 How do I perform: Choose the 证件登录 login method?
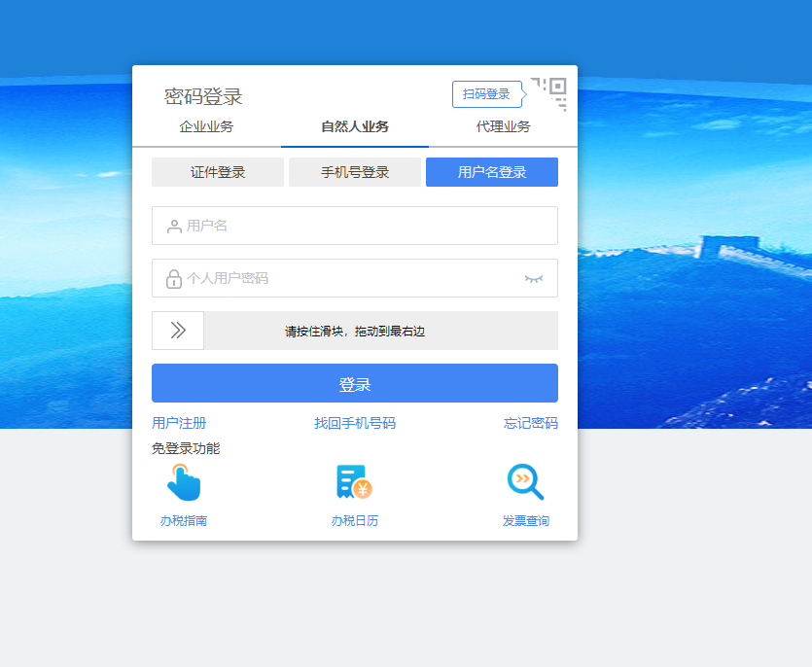click(218, 172)
